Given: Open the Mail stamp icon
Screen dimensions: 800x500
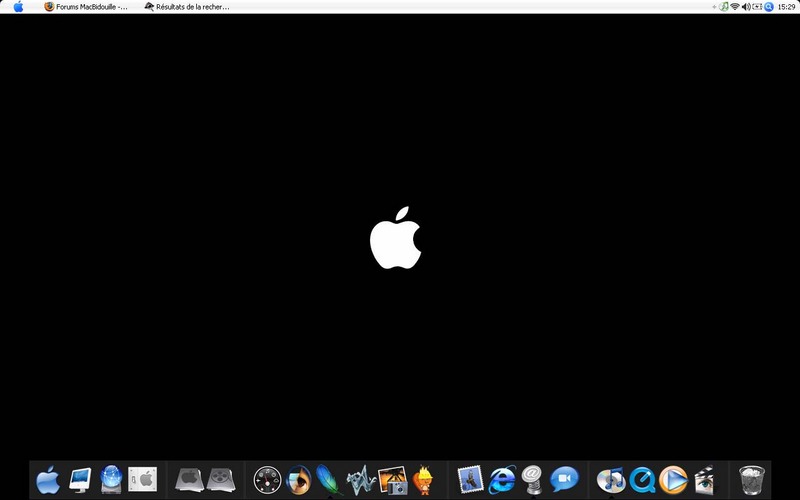Looking at the screenshot, I should coord(470,480).
